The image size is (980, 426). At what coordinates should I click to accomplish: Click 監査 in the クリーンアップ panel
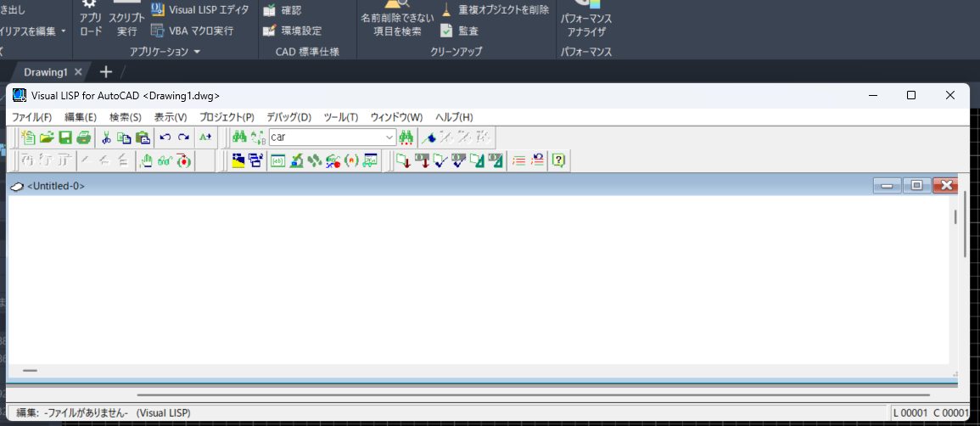click(x=459, y=30)
